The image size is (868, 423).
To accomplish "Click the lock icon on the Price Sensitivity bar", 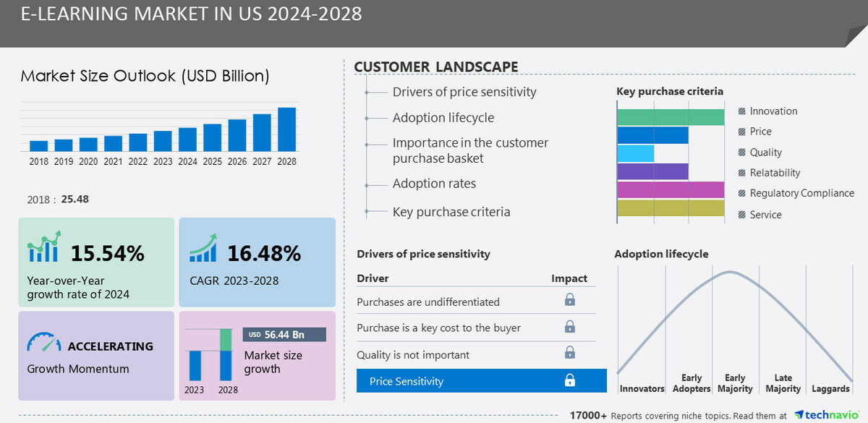I will pyautogui.click(x=570, y=380).
